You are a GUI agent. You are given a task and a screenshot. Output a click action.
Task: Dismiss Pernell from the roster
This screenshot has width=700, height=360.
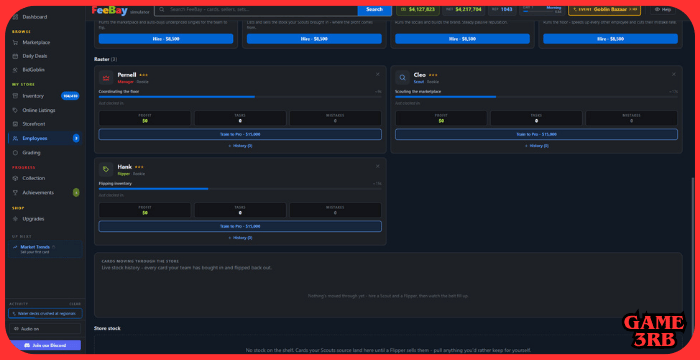(x=378, y=75)
